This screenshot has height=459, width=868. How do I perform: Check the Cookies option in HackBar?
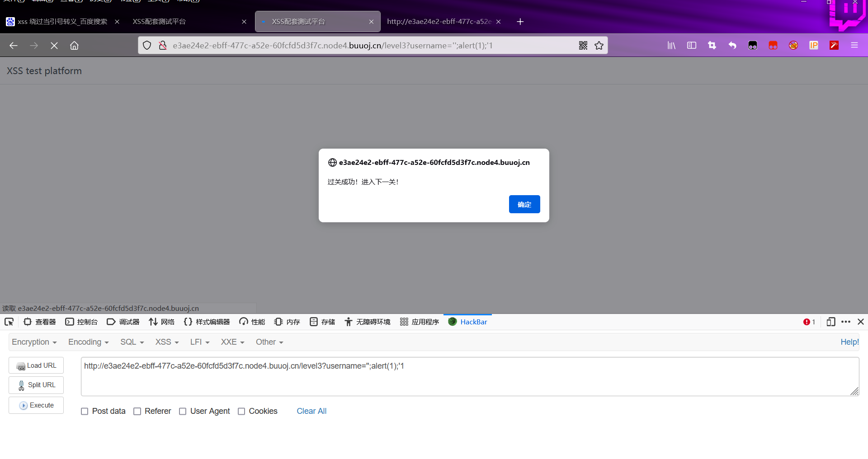point(241,411)
